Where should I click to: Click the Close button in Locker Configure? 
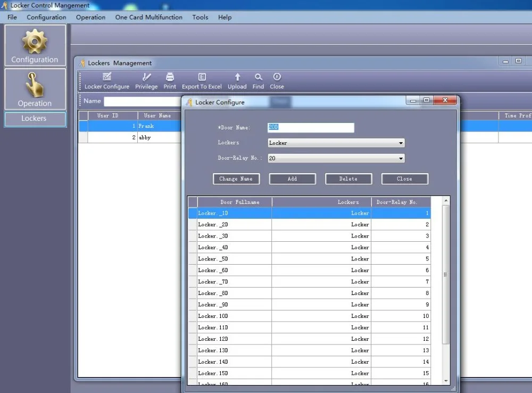405,179
